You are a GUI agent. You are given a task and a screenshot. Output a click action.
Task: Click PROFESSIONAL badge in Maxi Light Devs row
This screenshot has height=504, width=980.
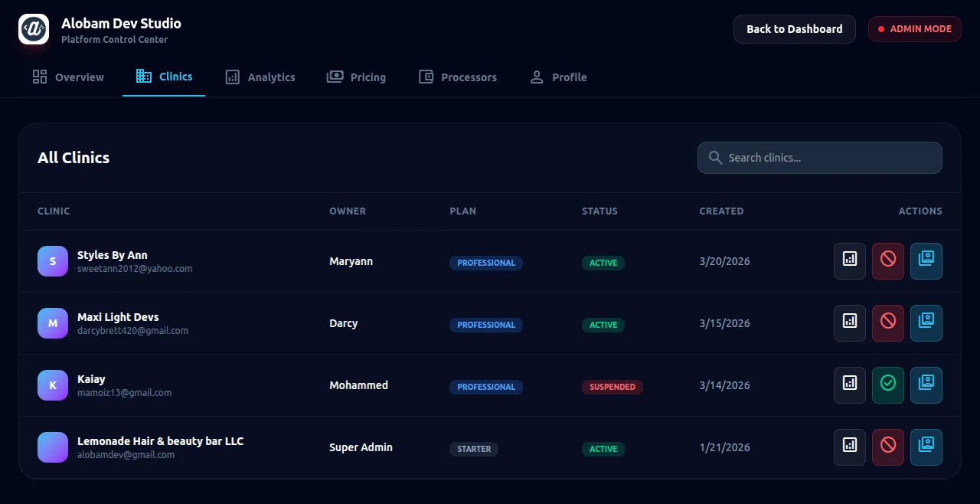[x=486, y=325]
